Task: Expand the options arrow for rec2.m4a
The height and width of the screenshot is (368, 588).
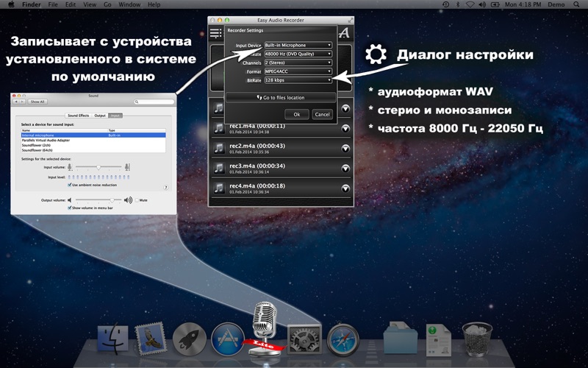Action: click(x=345, y=149)
